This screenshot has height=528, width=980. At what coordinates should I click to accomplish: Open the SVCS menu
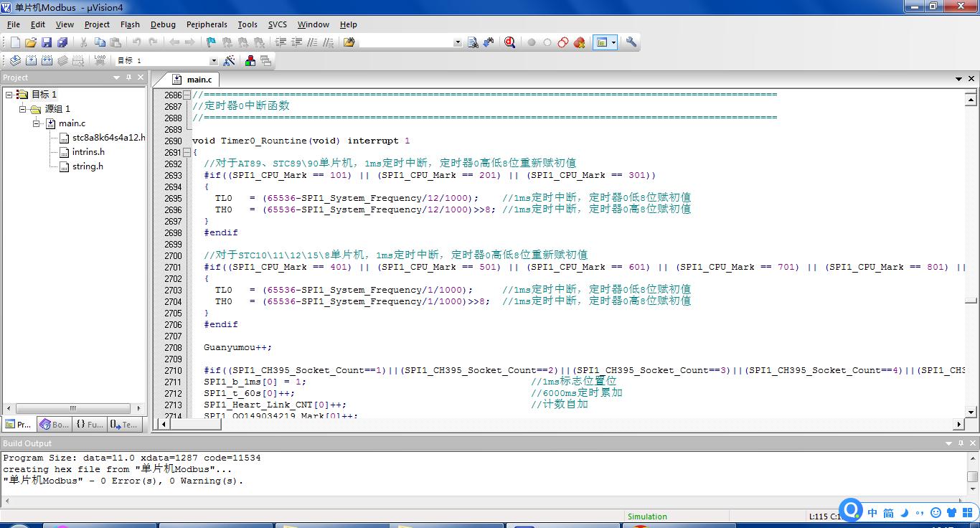pyautogui.click(x=278, y=24)
